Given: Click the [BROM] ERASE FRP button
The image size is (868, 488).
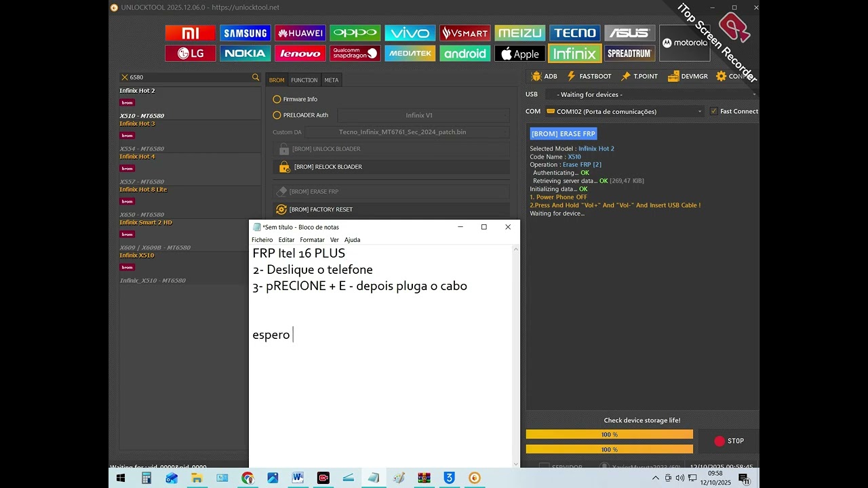Looking at the screenshot, I should 391,192.
